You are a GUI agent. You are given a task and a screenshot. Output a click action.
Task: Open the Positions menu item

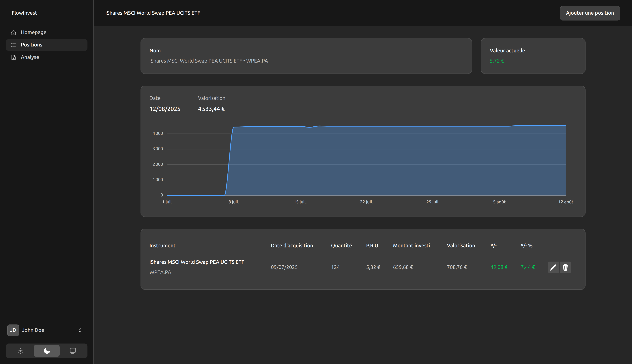[x=31, y=45]
